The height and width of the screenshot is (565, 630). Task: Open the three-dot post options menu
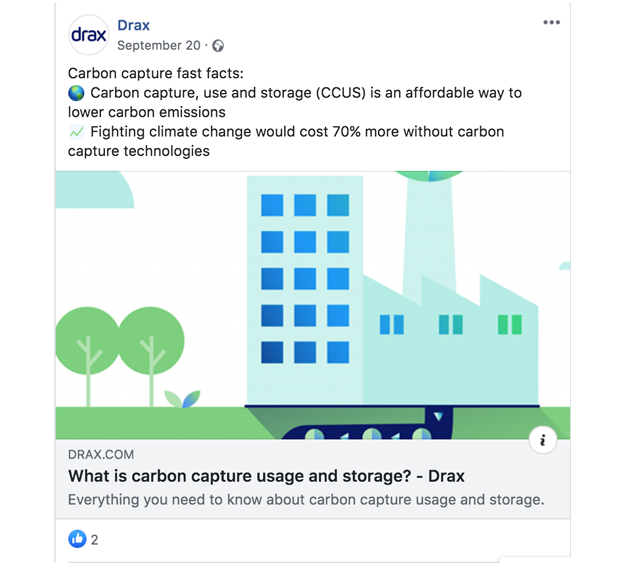pyautogui.click(x=551, y=23)
